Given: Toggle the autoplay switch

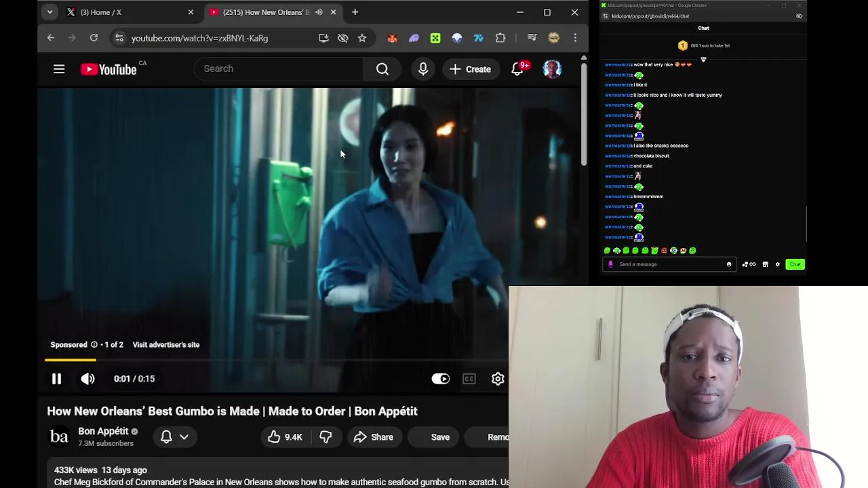Looking at the screenshot, I should point(440,379).
